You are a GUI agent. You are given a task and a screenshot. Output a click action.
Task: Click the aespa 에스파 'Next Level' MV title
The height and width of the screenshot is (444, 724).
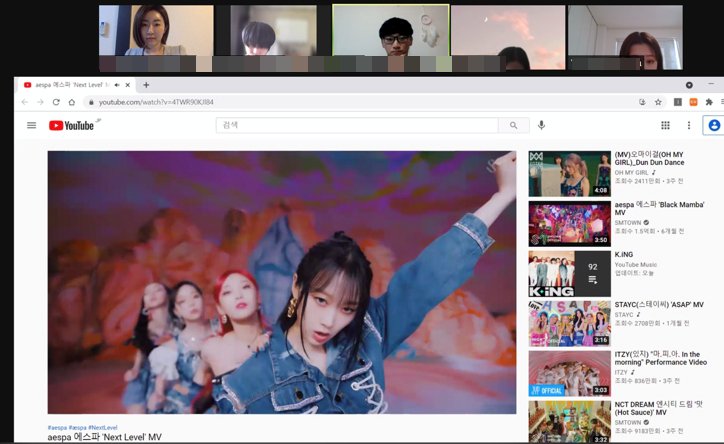[105, 437]
